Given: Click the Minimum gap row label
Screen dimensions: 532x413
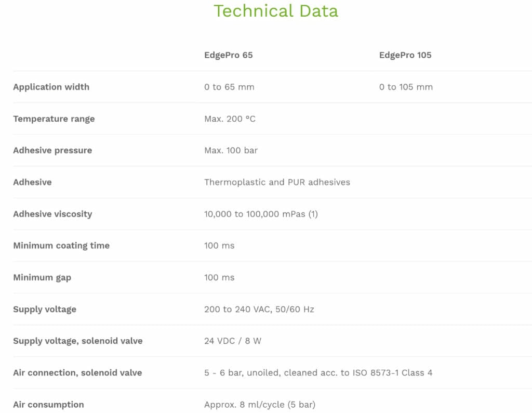Looking at the screenshot, I should (x=42, y=277).
